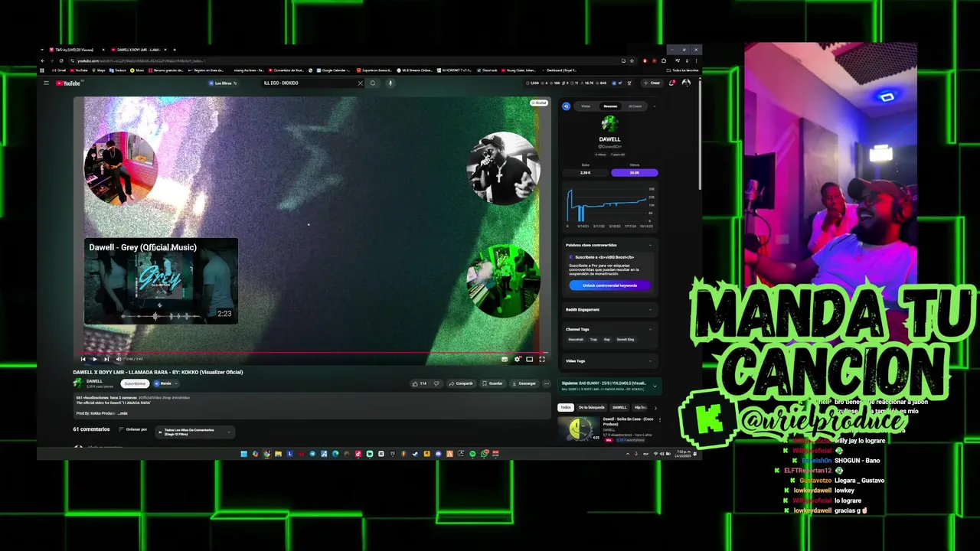
Task: Activate voice search microphone icon
Action: pyautogui.click(x=390, y=83)
